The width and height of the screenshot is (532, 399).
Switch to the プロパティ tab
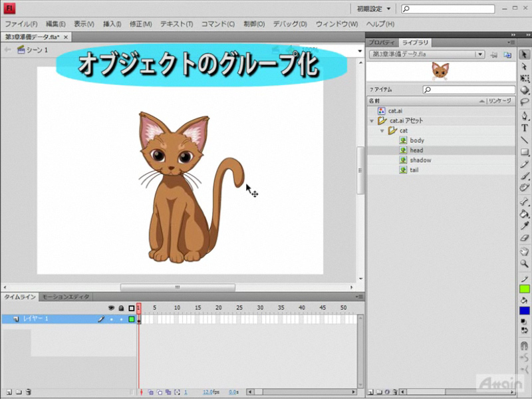[382, 43]
